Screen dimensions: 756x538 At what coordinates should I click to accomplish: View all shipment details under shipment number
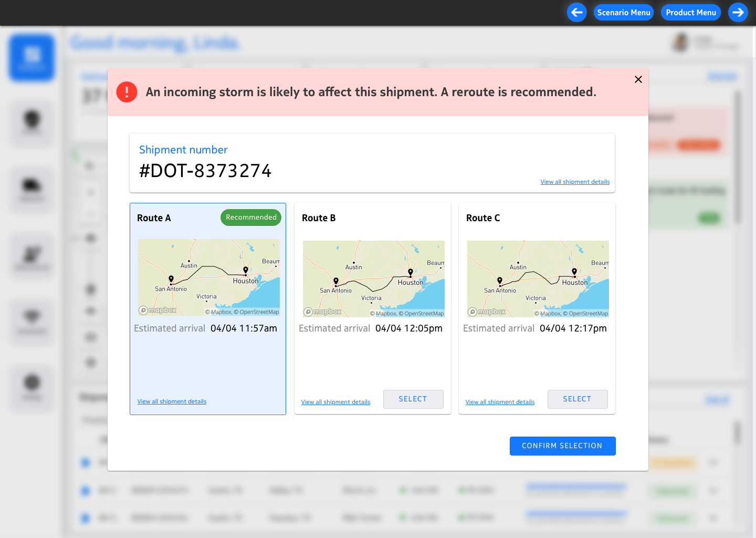(x=575, y=182)
